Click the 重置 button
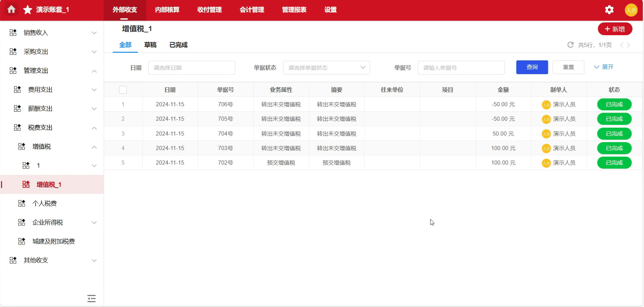 tap(568, 67)
